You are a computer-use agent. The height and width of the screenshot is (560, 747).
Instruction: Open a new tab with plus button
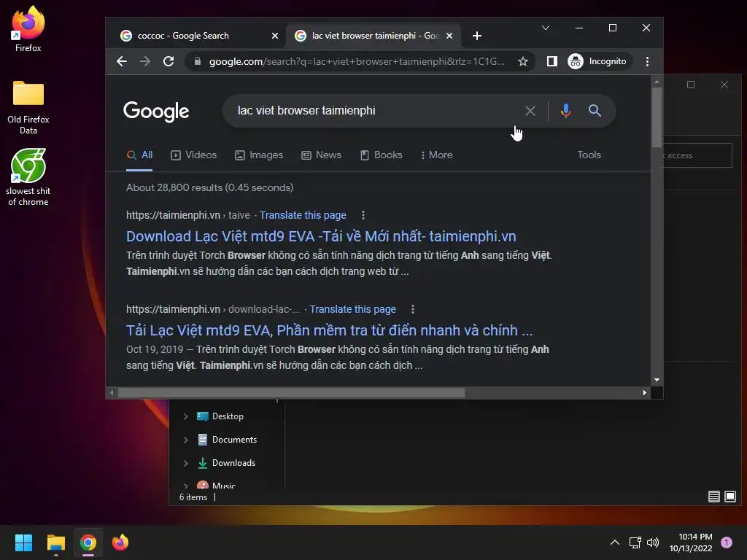click(x=477, y=36)
